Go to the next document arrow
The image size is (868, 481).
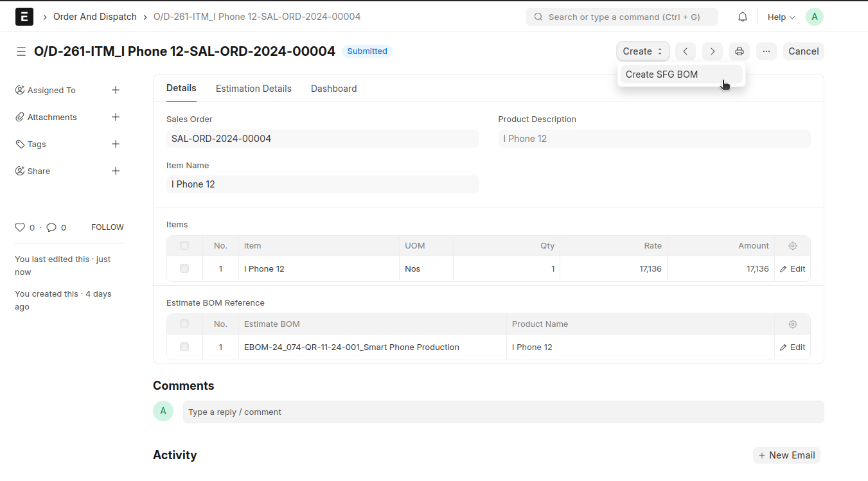[713, 51]
